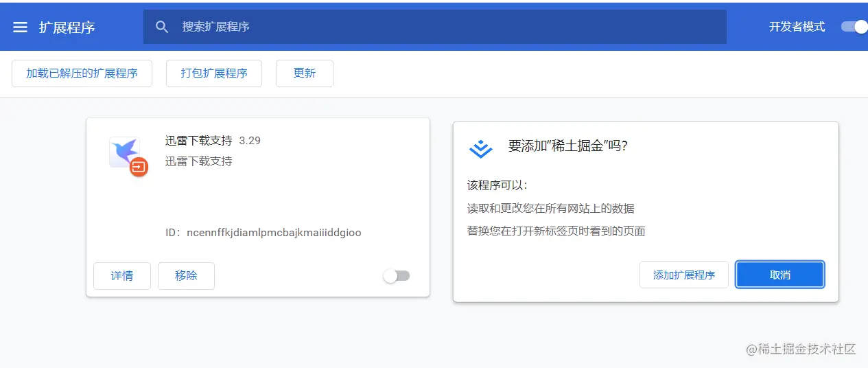Enable the 迅雷下载支持 extension toggle
The image size is (868, 368).
click(397, 276)
